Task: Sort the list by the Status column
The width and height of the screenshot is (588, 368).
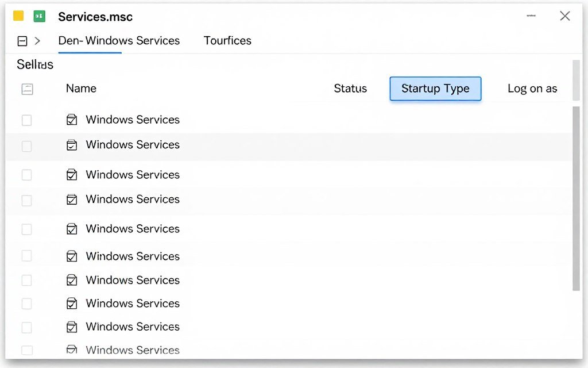Action: (350, 89)
